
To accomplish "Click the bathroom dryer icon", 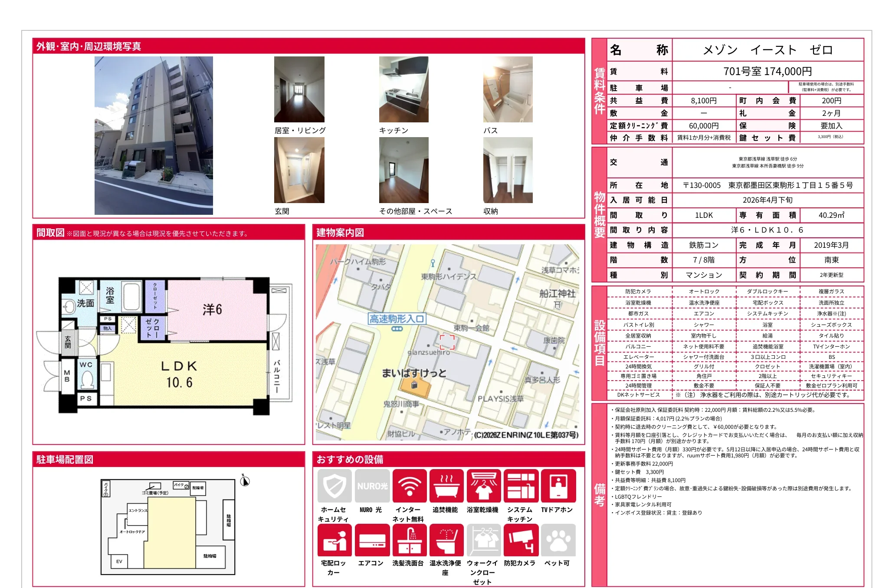I will [x=483, y=486].
